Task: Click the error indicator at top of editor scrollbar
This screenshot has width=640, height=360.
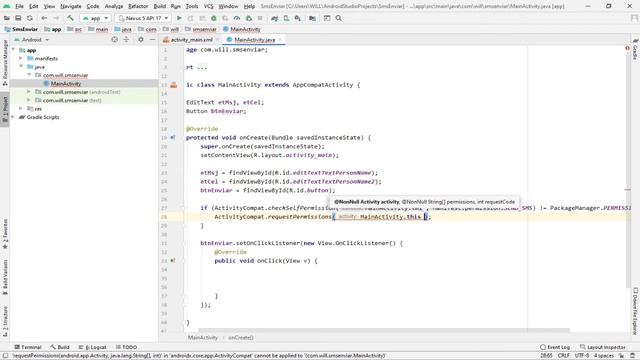Action: point(627,48)
